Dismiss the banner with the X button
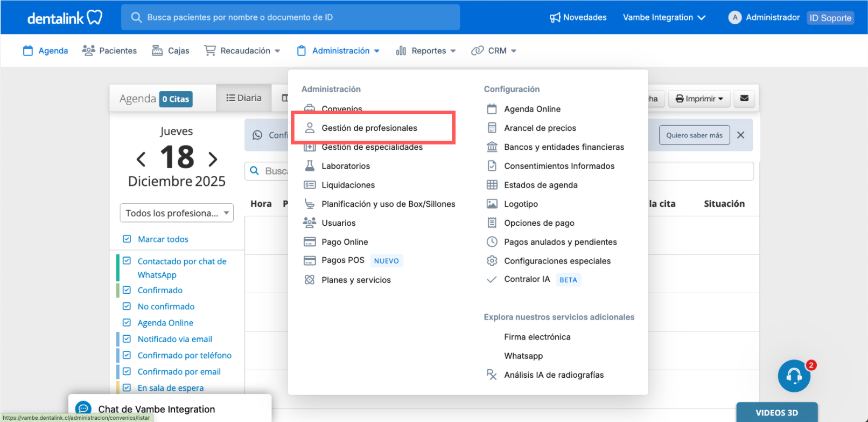The image size is (868, 422). 741,135
